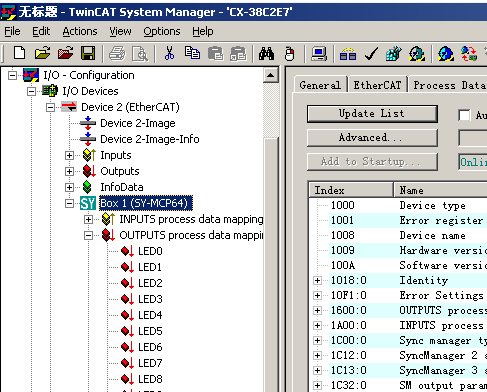Collapse the I/O Devices node
487x392 pixels.
[31, 91]
